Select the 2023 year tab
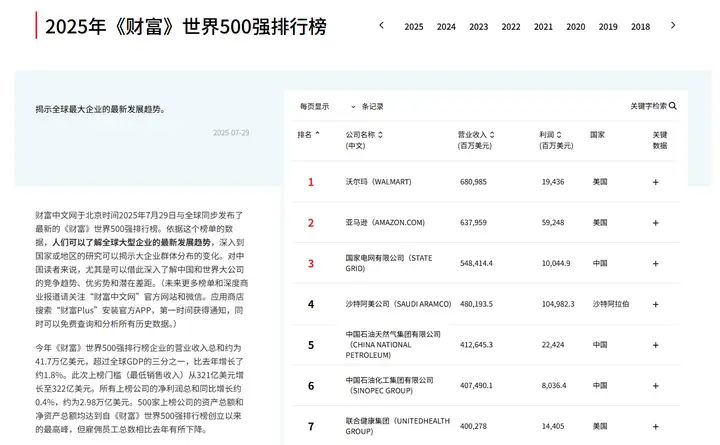Screen dimensions: 720x445 click(x=478, y=27)
